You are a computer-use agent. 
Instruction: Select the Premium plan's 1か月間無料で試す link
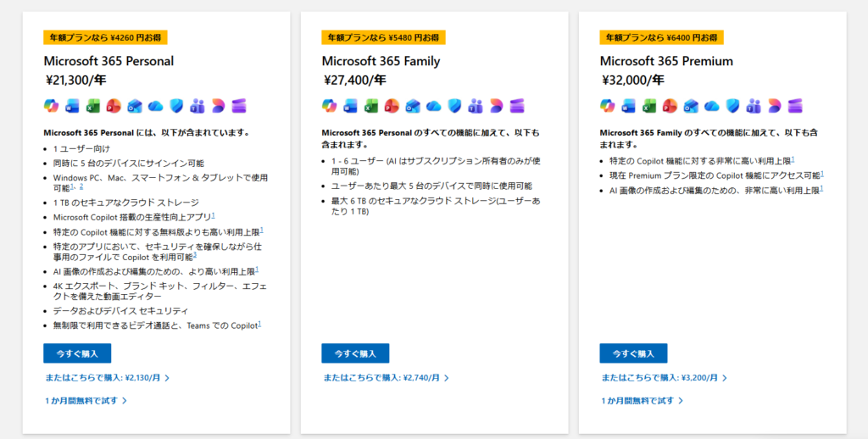pyautogui.click(x=642, y=401)
